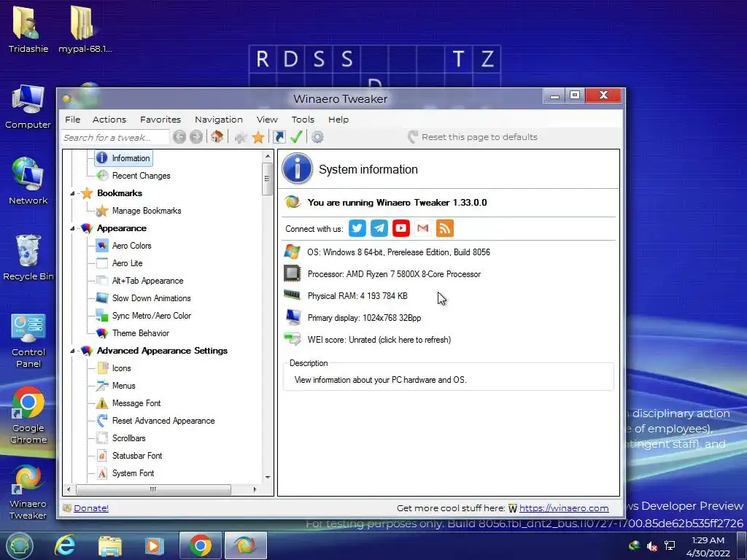Select Icons under Advanced Appearance
The width and height of the screenshot is (747, 560).
pyautogui.click(x=122, y=368)
